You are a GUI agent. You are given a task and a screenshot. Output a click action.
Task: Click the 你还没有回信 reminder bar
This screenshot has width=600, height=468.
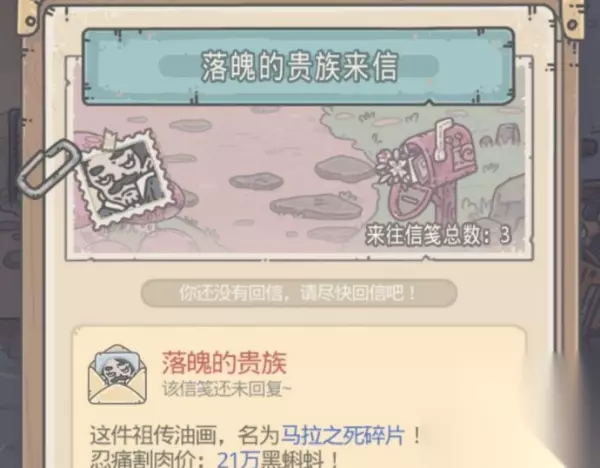pyautogui.click(x=299, y=293)
